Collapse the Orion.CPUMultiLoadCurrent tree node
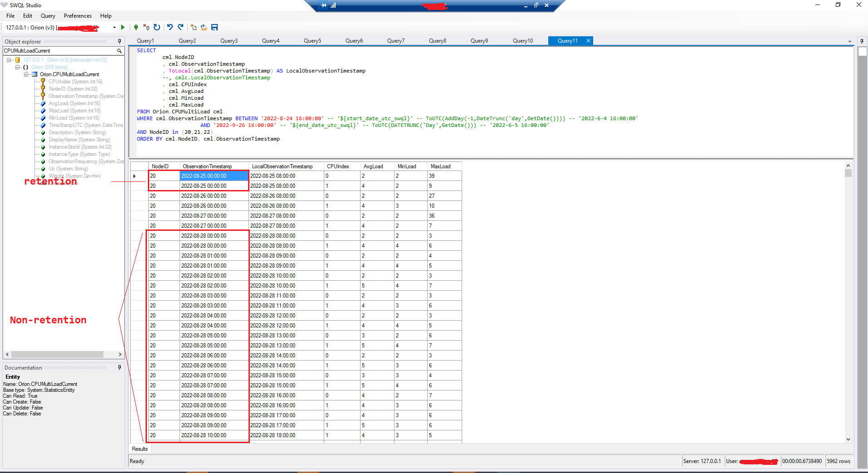The image size is (868, 473). pos(26,74)
